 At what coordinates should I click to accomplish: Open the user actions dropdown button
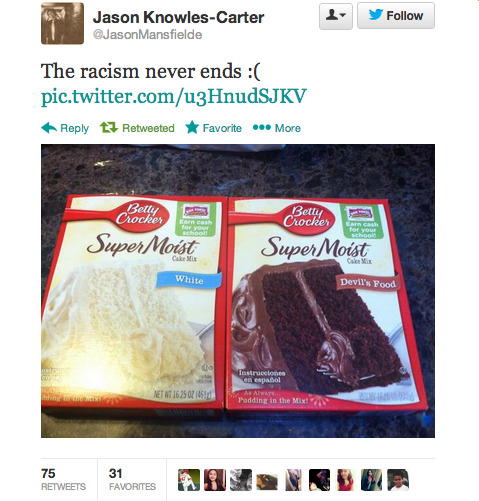click(336, 16)
